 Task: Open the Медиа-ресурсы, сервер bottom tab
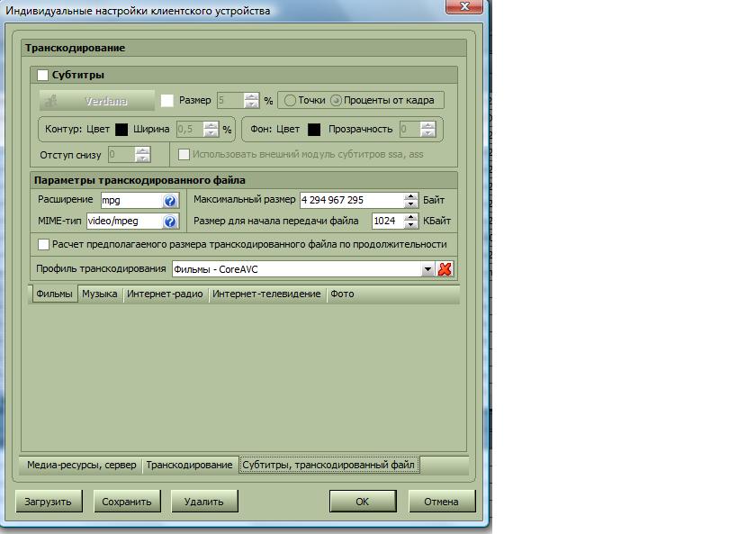click(82, 465)
